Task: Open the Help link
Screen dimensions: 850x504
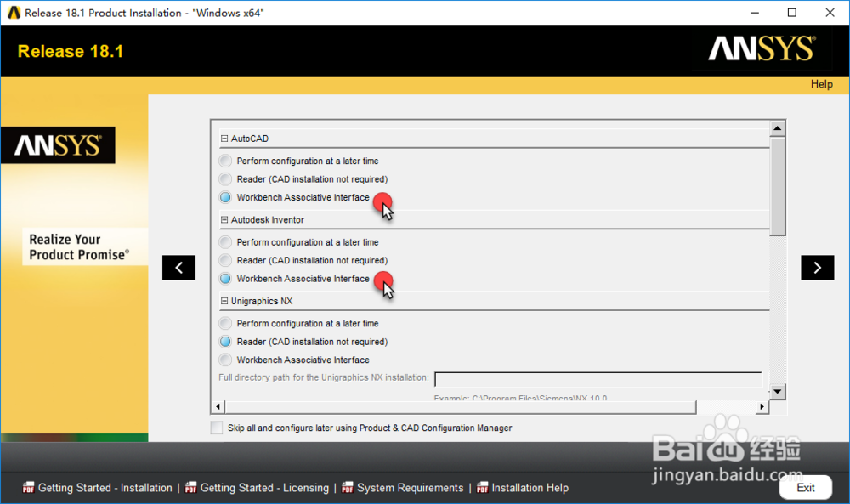Action: [x=821, y=84]
